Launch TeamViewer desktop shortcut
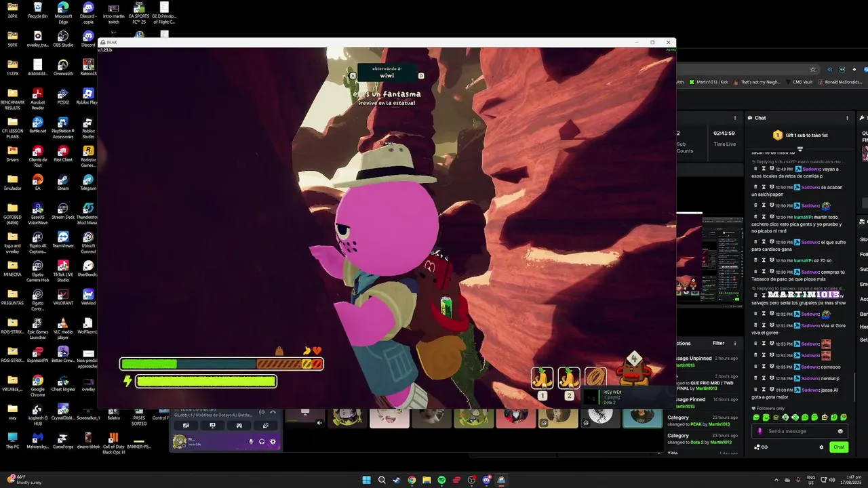 63,240
